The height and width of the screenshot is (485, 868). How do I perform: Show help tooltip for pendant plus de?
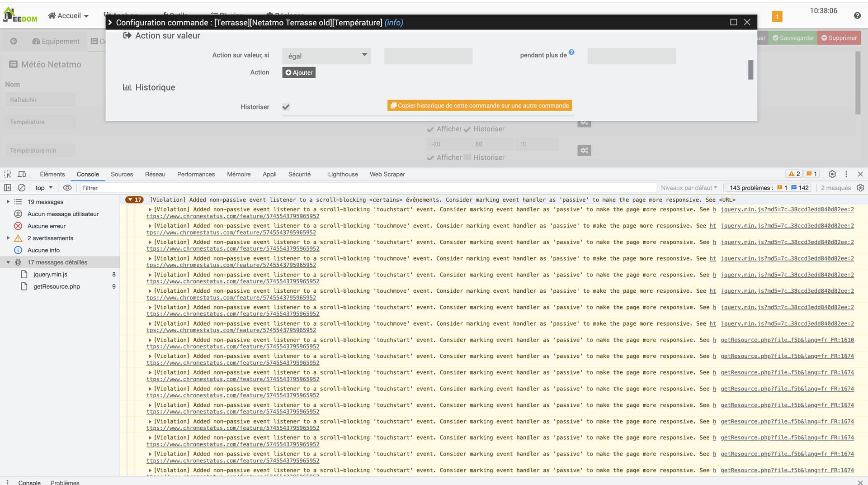click(x=571, y=52)
